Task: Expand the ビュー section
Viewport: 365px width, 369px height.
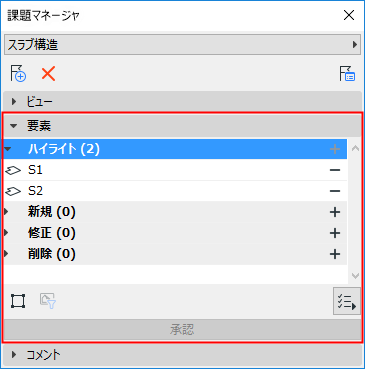Action: tap(14, 102)
